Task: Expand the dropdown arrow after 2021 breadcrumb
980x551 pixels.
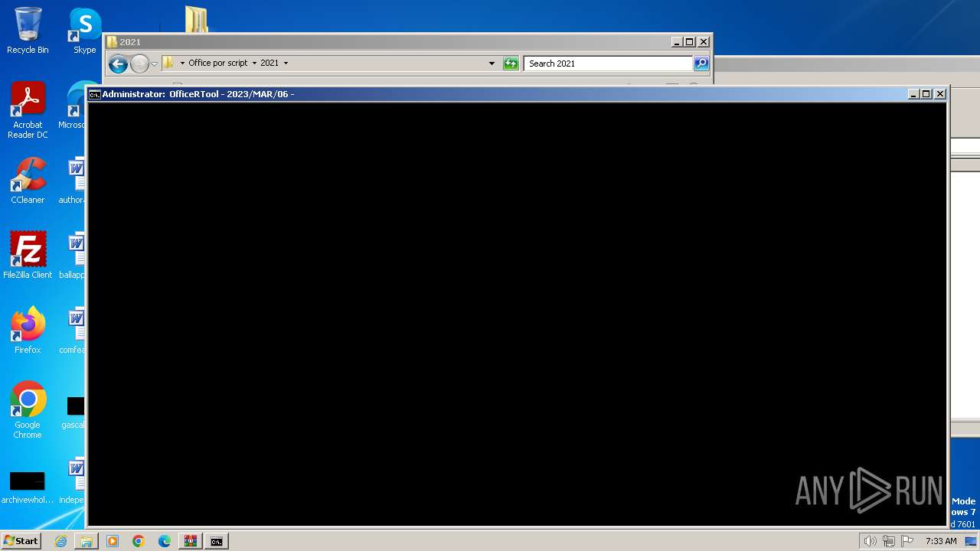Action: (286, 63)
